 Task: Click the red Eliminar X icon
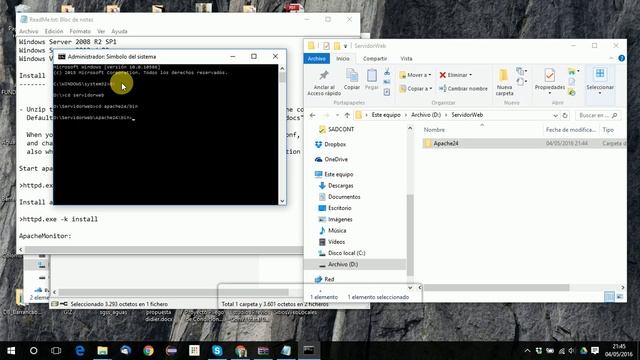pyautogui.click(x=442, y=75)
